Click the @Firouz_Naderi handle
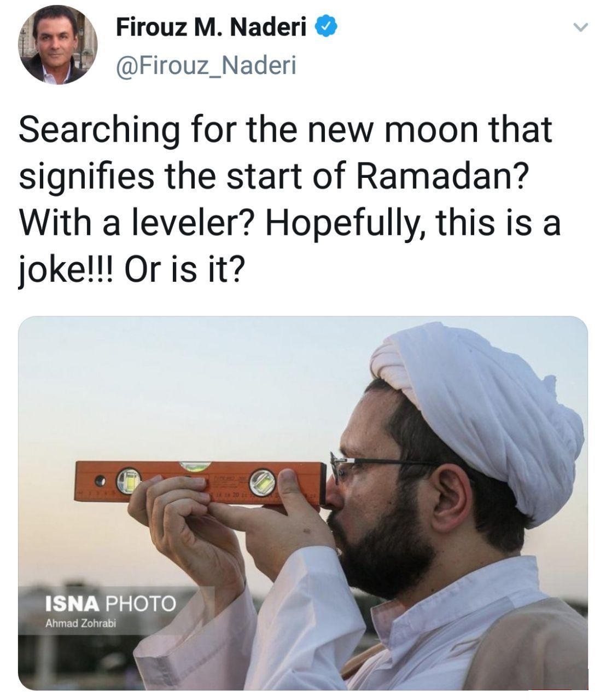Screen dimensions: 606x700 [205, 66]
